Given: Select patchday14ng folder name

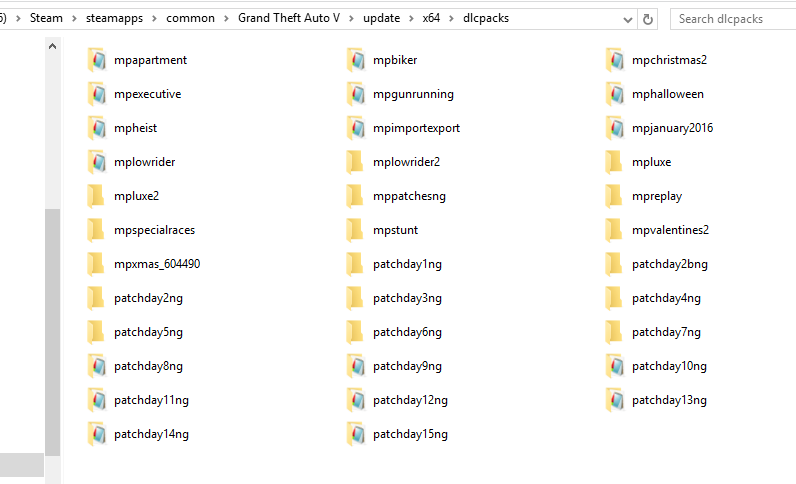Looking at the screenshot, I should pyautogui.click(x=151, y=435).
